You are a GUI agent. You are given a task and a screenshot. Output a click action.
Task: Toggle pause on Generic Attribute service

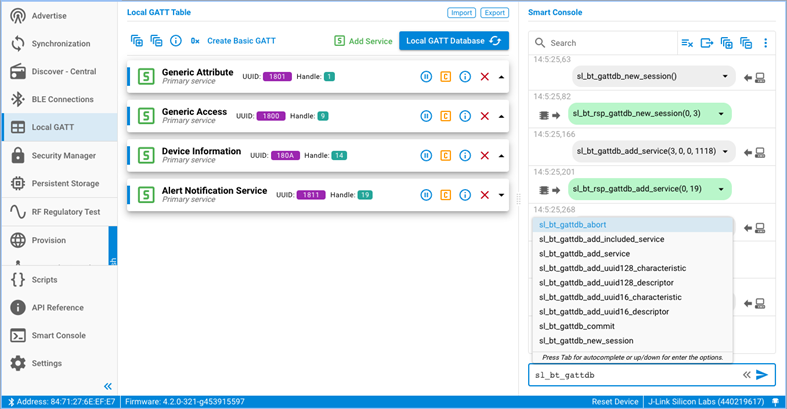pyautogui.click(x=426, y=77)
